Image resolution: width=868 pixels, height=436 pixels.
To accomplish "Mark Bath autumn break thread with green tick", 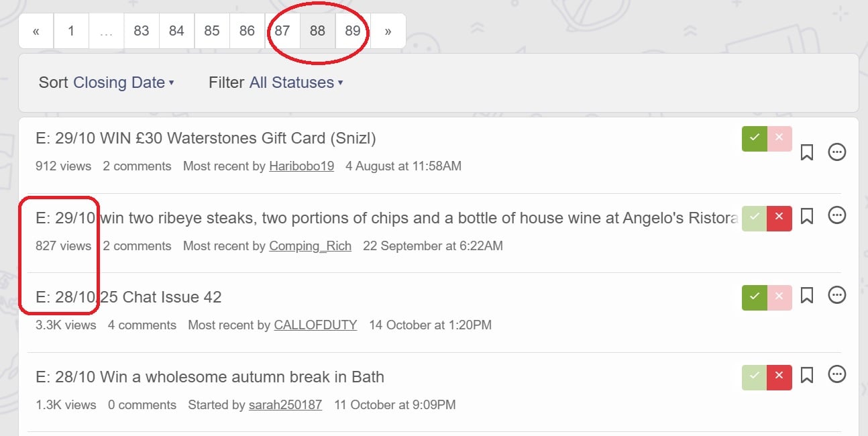I will click(755, 377).
